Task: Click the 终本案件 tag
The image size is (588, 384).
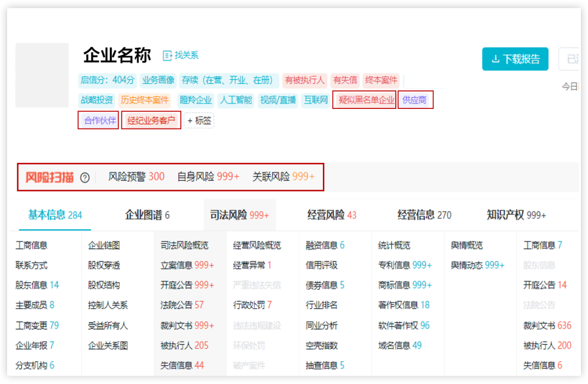Action: (x=381, y=80)
